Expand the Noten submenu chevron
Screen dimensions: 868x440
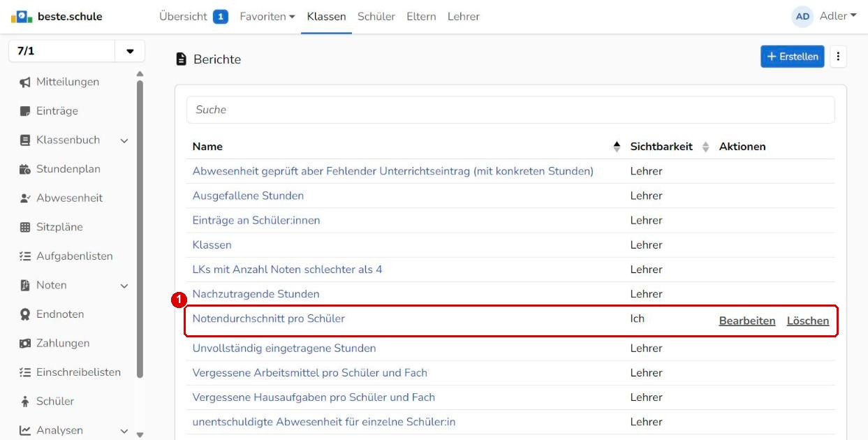[x=124, y=286]
